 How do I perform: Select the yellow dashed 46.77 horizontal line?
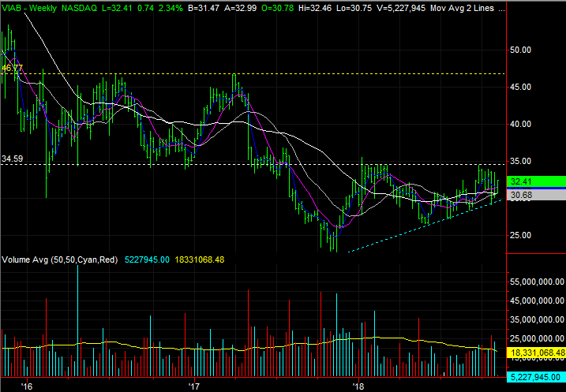253,73
